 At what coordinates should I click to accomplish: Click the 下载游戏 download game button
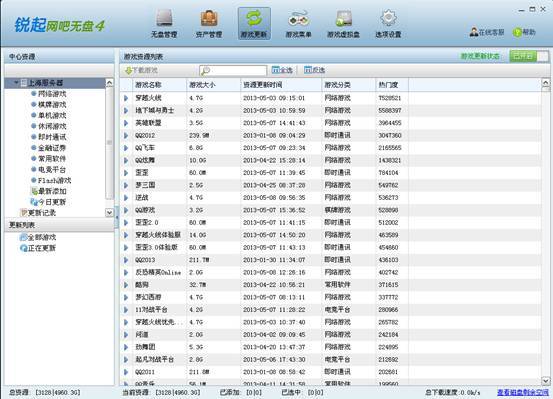point(141,71)
